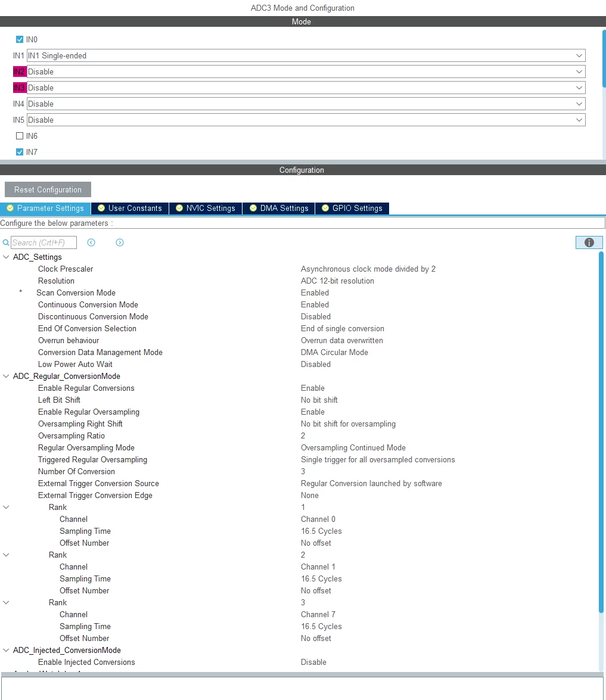Viewport: 606px width, 700px height.
Task: Collapse the Rank 3 section
Action: [x=6, y=603]
